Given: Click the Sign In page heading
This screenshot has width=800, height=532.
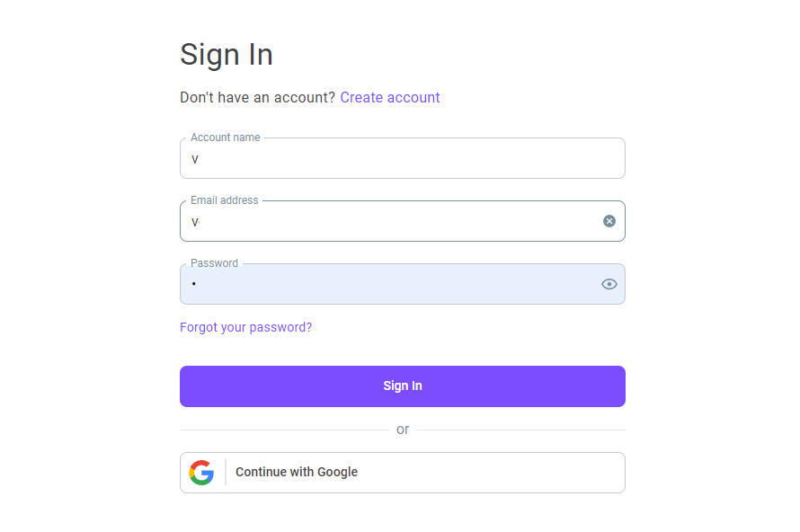Looking at the screenshot, I should pyautogui.click(x=227, y=55).
